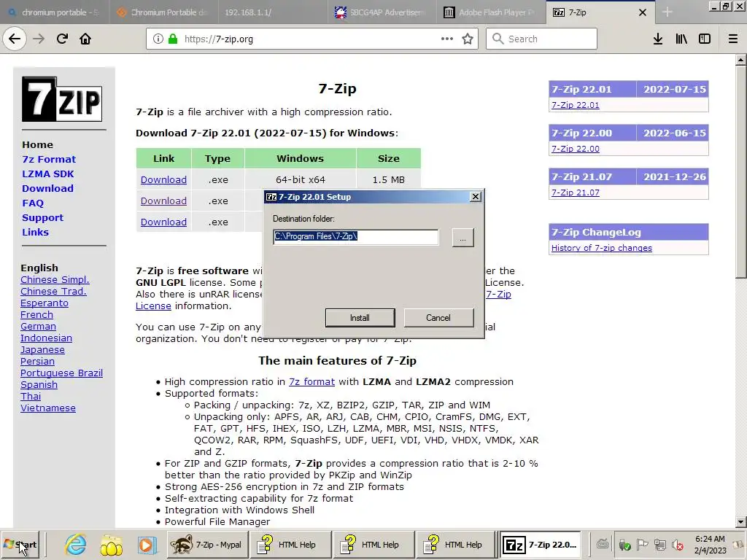Switch language to Portuguese Brazil
747x560 pixels.
point(61,373)
